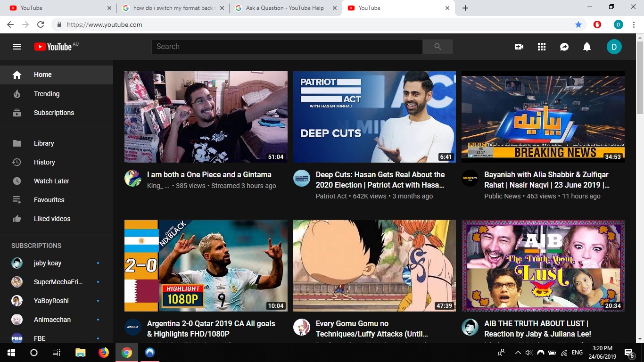
Task: Select the Trending sidebar icon
Action: coord(17,93)
